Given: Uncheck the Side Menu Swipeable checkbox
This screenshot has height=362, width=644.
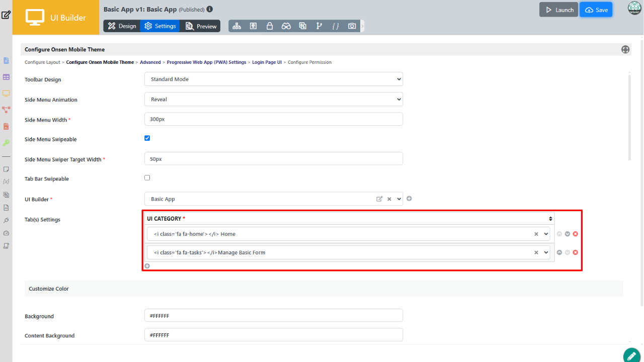Looking at the screenshot, I should (x=147, y=138).
